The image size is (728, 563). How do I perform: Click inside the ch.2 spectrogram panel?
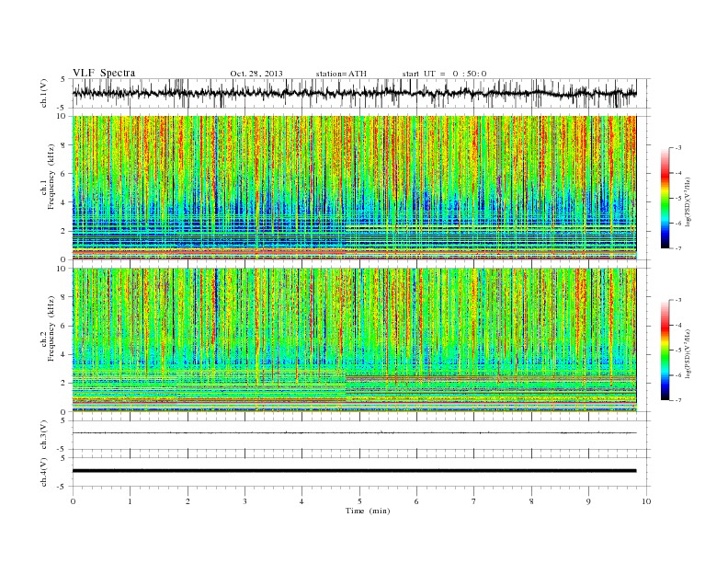(x=354, y=340)
